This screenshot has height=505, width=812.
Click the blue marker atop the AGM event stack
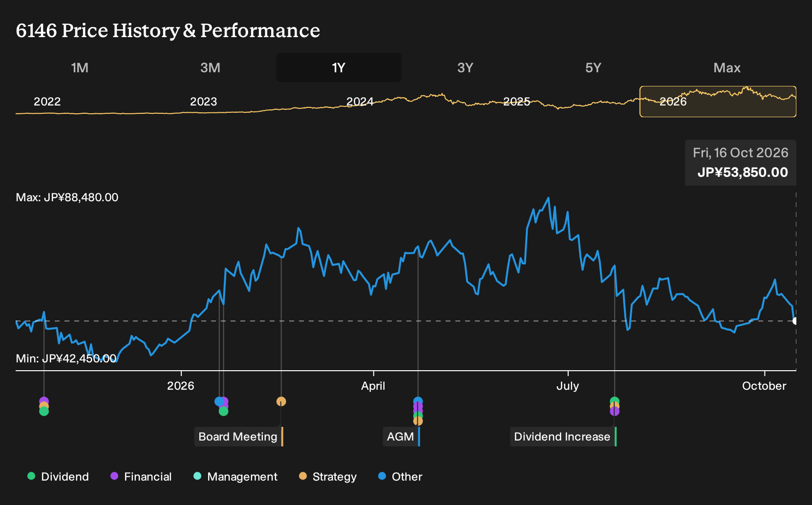pyautogui.click(x=418, y=401)
